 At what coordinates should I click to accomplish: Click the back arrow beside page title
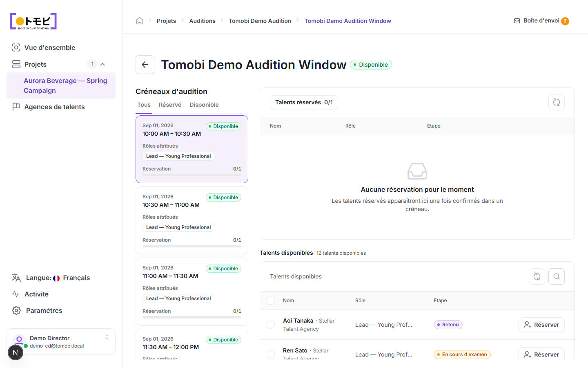tap(145, 65)
